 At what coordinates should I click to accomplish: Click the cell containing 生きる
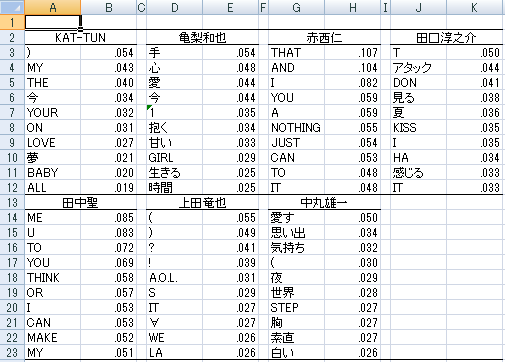tap(174, 172)
